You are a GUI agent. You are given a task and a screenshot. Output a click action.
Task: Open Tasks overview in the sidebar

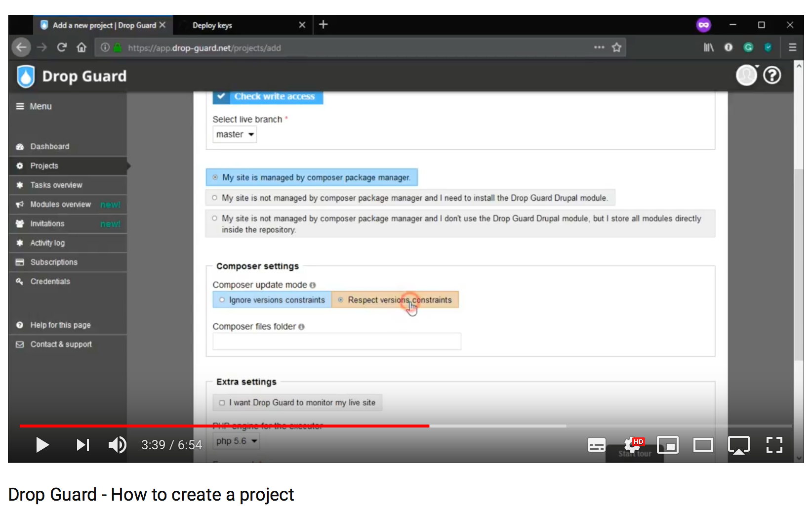(x=68, y=185)
